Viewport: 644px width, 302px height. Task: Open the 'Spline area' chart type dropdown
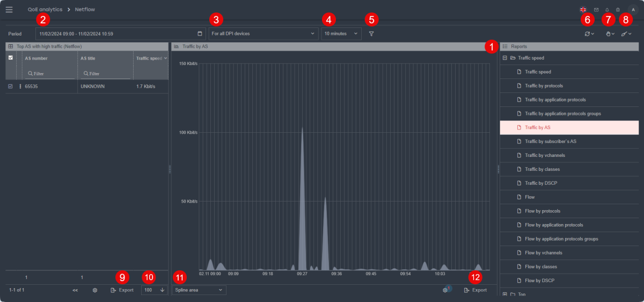point(199,290)
